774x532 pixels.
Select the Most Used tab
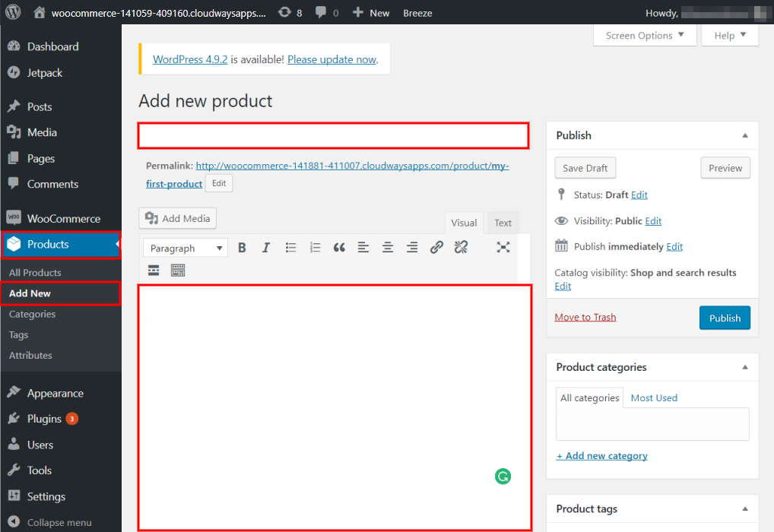tap(654, 397)
